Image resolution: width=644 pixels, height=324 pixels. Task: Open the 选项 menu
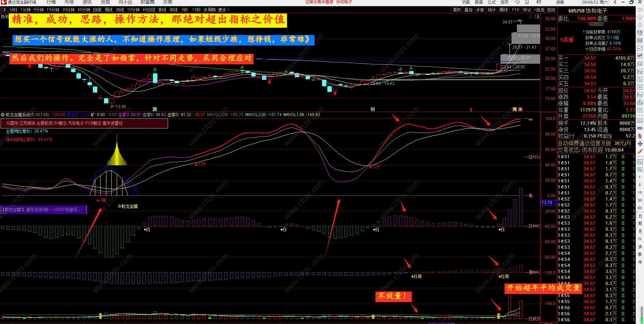tap(504, 2)
